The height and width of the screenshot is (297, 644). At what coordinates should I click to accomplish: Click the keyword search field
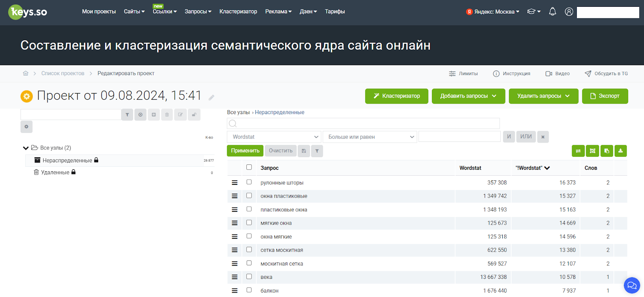[x=363, y=123]
